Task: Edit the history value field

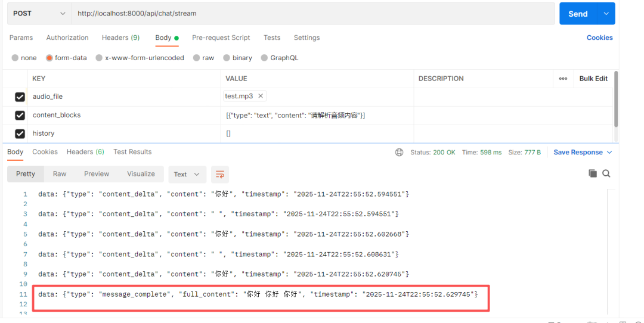Action: pos(317,134)
